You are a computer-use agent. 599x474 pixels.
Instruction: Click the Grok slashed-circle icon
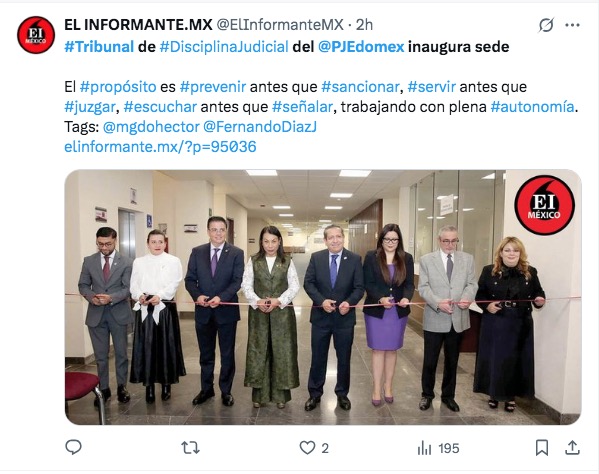(x=546, y=25)
